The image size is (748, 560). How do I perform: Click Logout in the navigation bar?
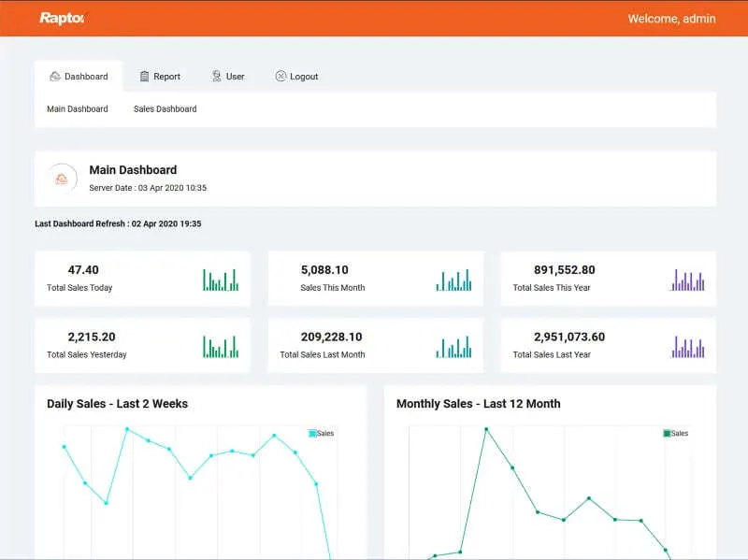pyautogui.click(x=296, y=77)
